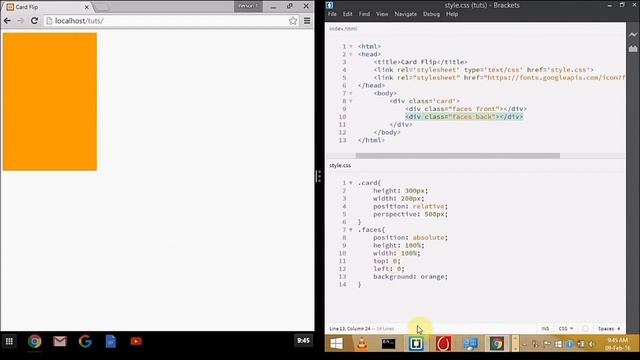The width and height of the screenshot is (640, 360).
Task: Launch Chrome from the left shelf
Action: [x=35, y=341]
